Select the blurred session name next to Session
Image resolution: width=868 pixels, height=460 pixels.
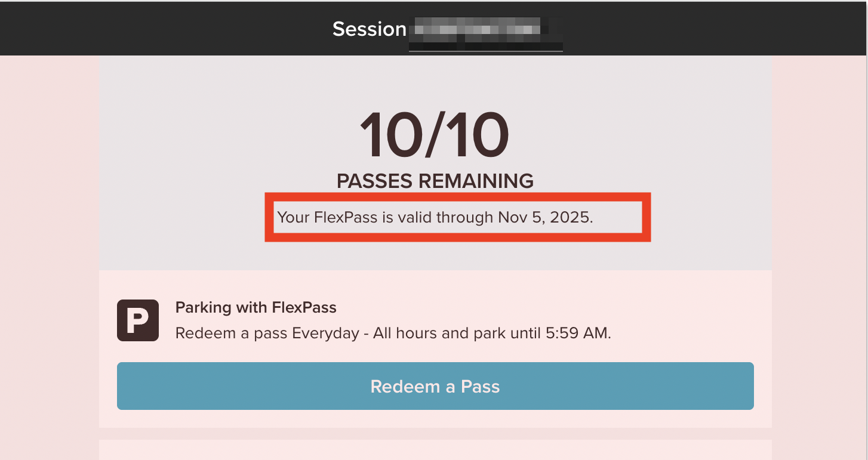coord(485,30)
